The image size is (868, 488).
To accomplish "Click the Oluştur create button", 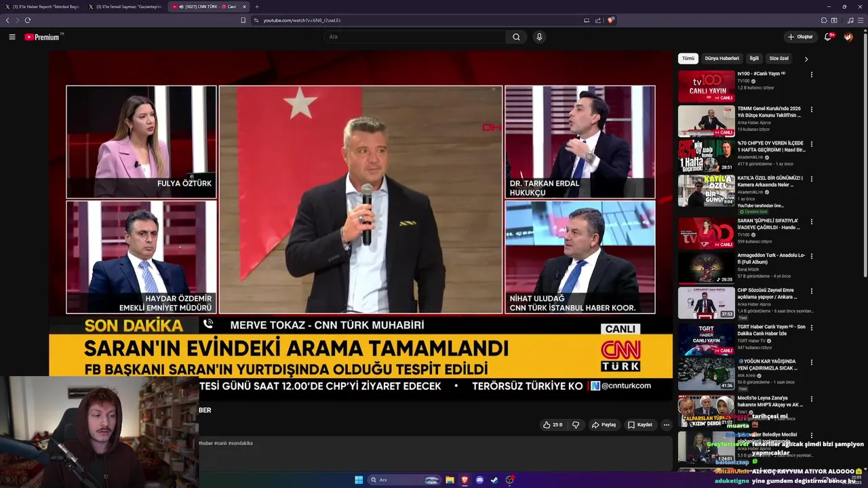I will [x=800, y=37].
